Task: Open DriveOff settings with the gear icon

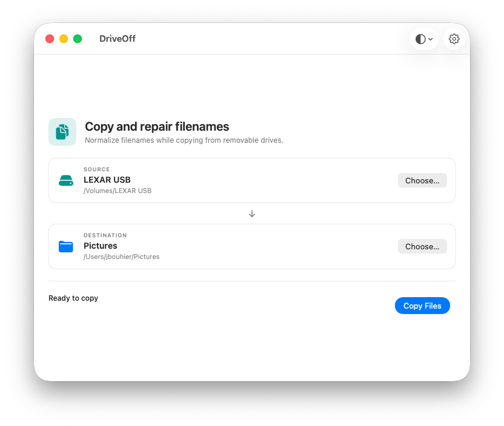Action: click(x=454, y=39)
